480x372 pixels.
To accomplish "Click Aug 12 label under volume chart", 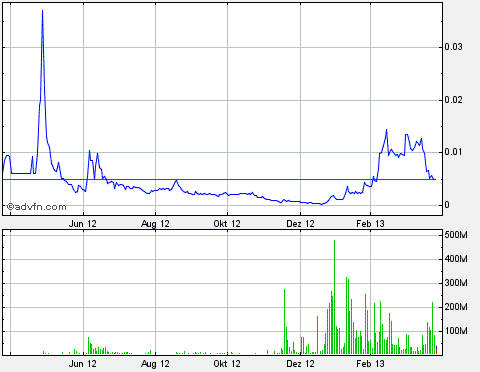I will tap(155, 364).
